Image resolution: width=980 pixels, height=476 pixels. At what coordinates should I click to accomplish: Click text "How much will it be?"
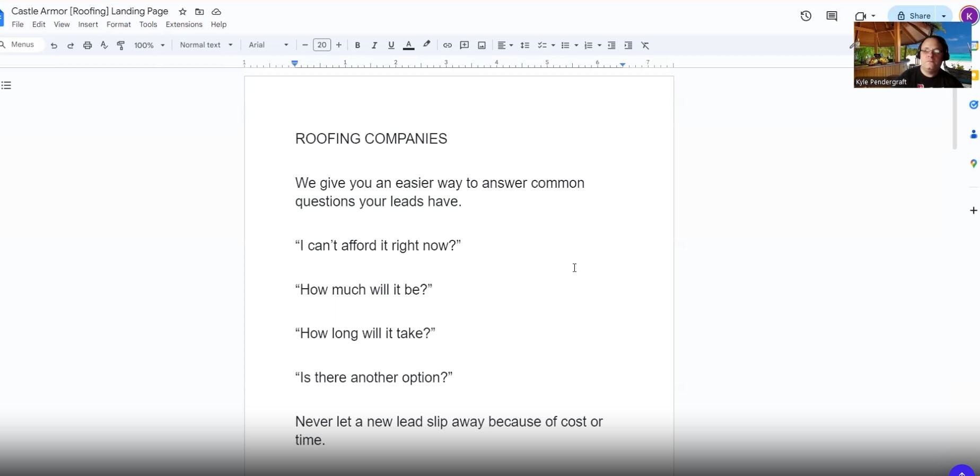(364, 290)
